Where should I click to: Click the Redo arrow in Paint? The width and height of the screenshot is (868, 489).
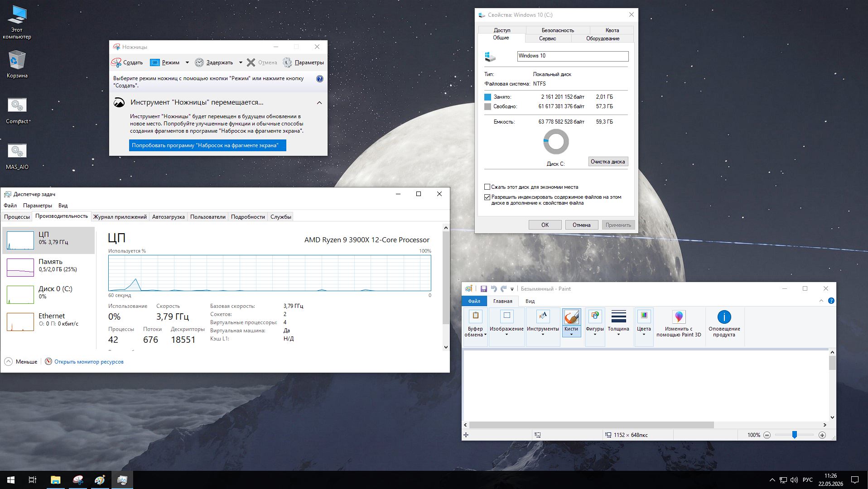click(x=503, y=289)
